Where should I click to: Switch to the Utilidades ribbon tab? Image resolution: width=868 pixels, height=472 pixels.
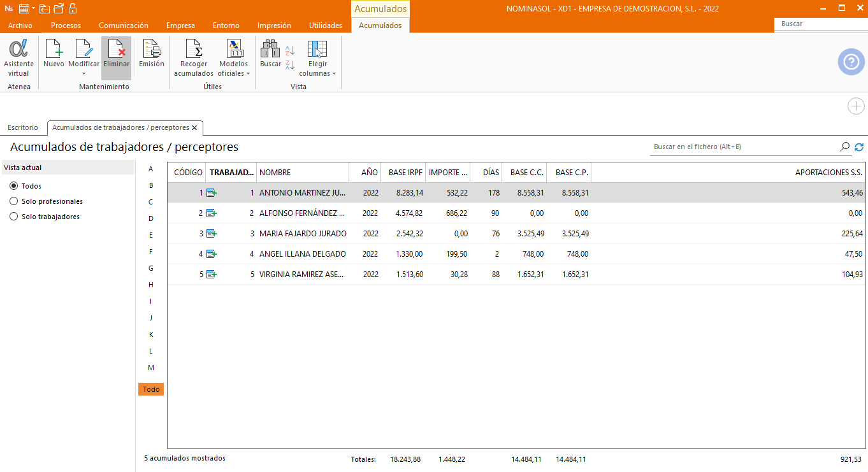(326, 25)
